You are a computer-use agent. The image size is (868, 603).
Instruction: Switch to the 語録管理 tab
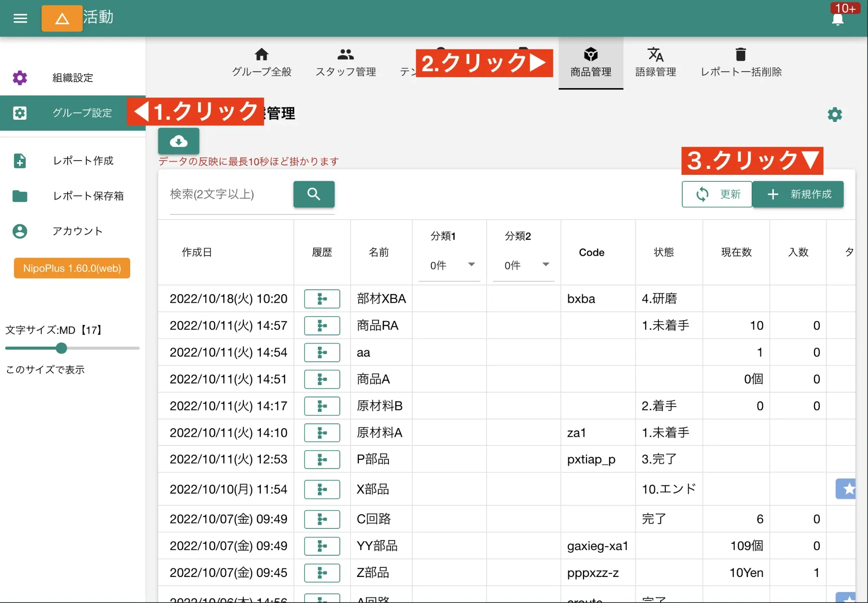(x=655, y=62)
